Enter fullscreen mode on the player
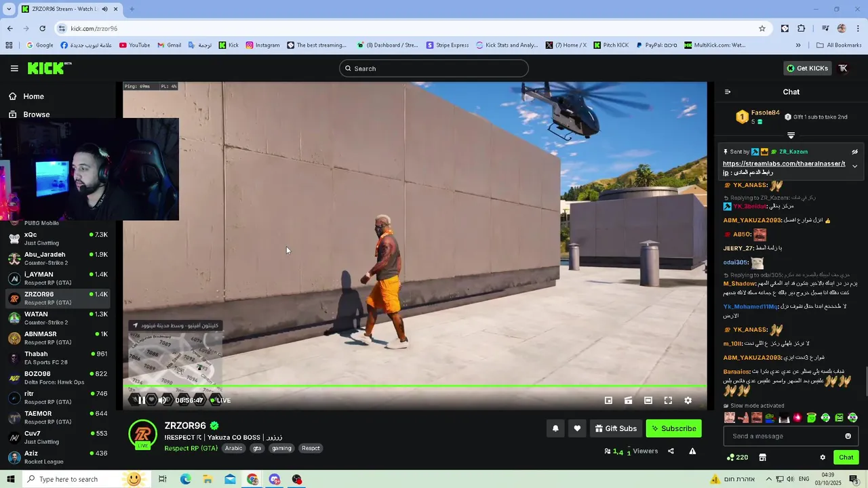This screenshot has height=488, width=868. click(668, 401)
